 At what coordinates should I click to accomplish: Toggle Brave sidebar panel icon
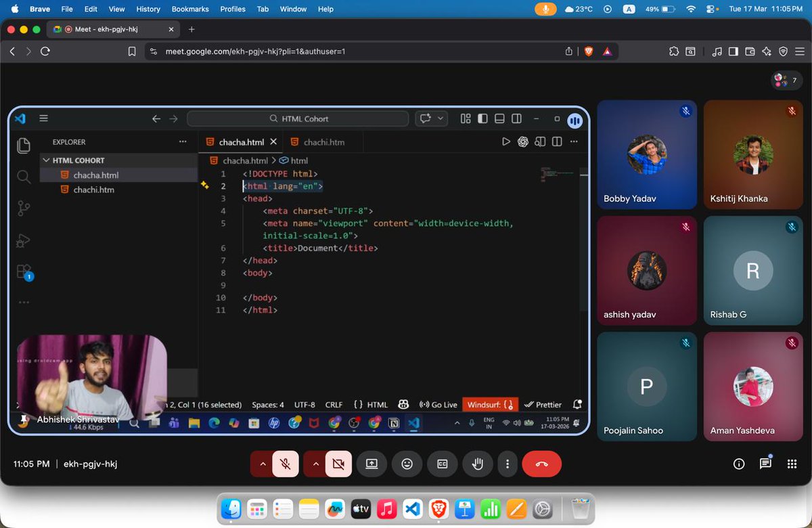(x=733, y=51)
